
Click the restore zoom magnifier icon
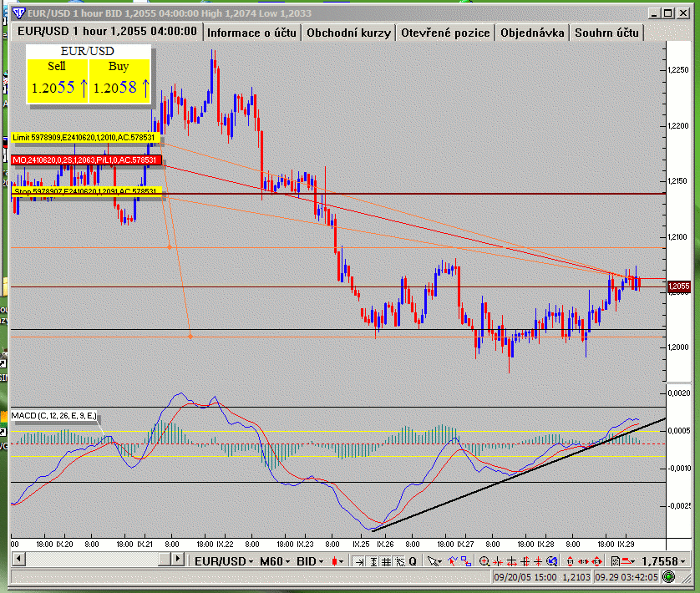[552, 561]
